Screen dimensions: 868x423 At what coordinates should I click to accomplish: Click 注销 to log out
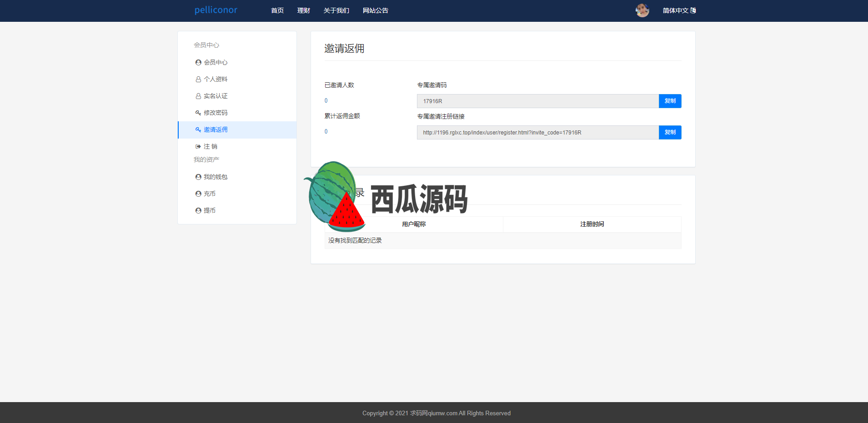click(211, 146)
